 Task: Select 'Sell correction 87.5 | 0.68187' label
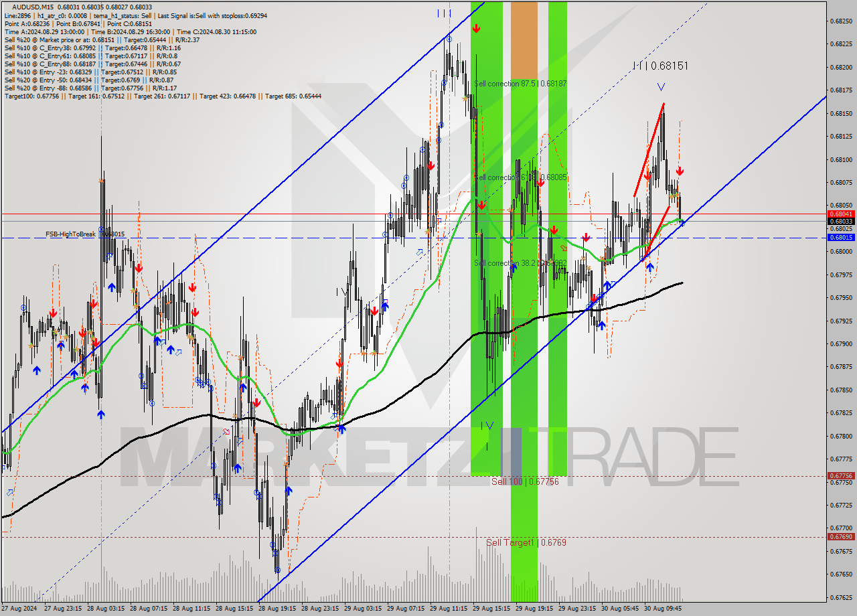[x=520, y=84]
